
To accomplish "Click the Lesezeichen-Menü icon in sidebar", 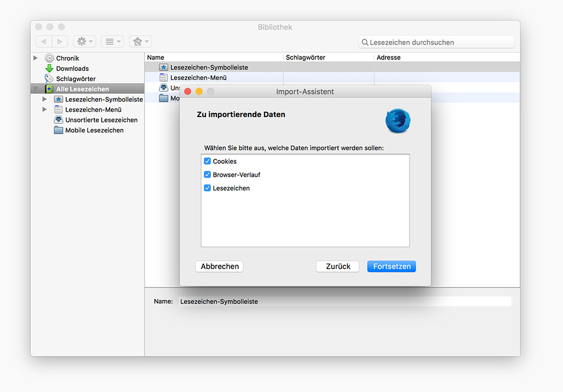I will point(58,110).
